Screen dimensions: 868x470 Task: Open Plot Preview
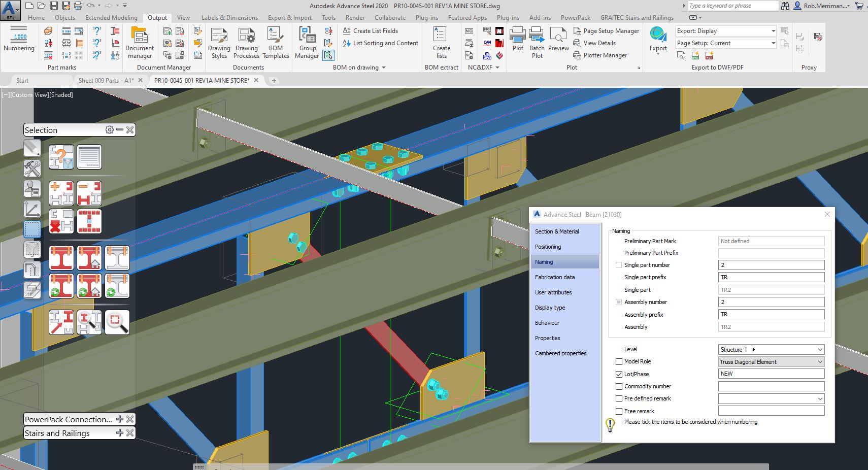tap(558, 40)
